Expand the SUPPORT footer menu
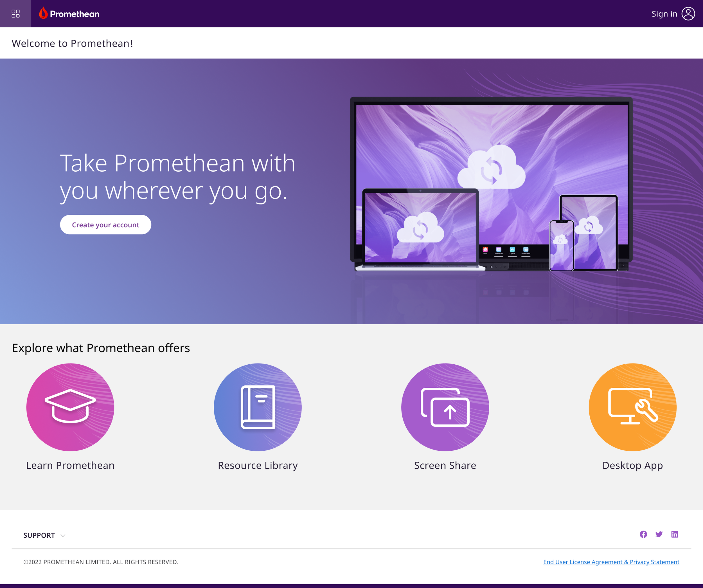The image size is (703, 588). pos(44,535)
